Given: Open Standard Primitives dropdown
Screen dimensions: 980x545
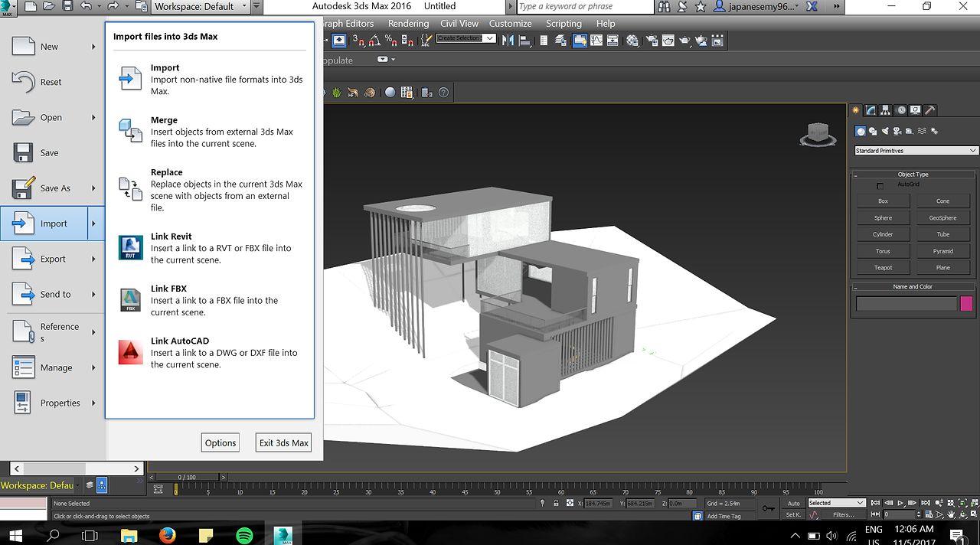Looking at the screenshot, I should tap(916, 151).
